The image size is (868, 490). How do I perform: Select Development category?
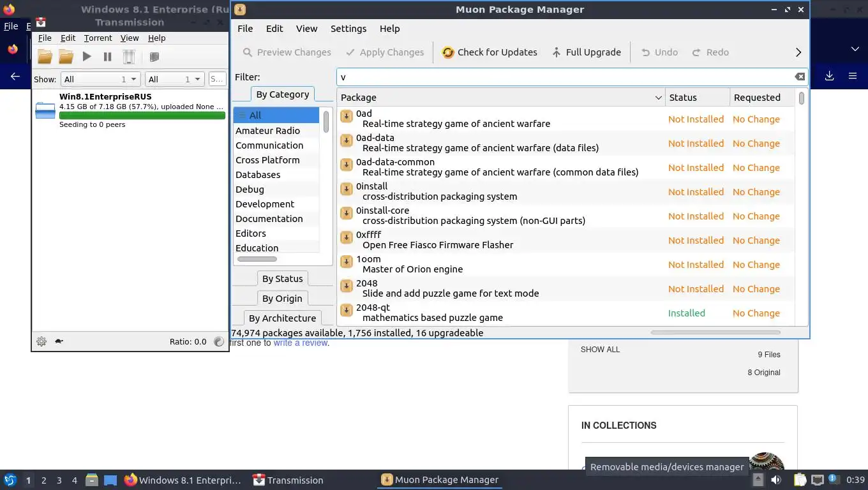[276, 204]
